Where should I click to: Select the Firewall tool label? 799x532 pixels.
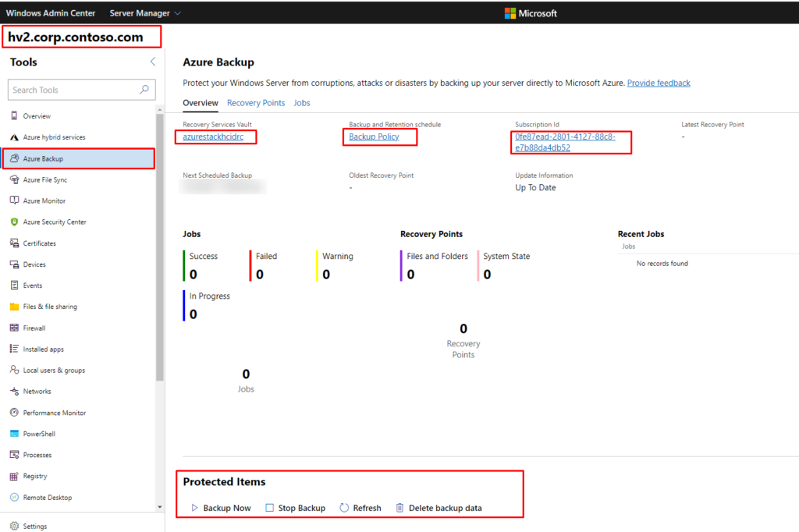34,328
